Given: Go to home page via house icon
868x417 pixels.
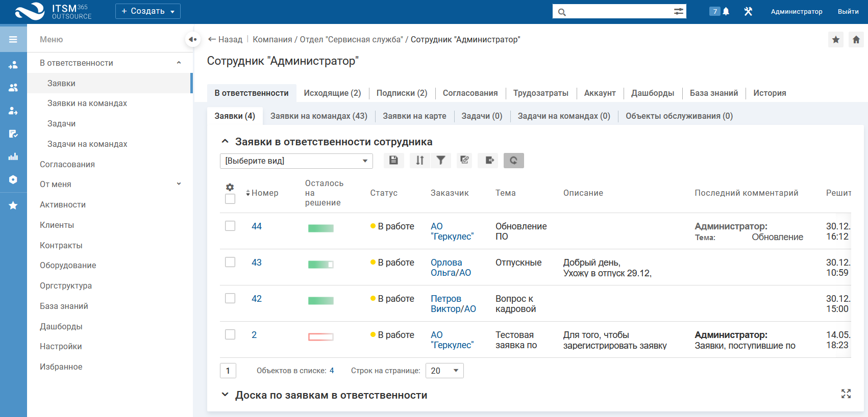Looking at the screenshot, I should pos(856,39).
